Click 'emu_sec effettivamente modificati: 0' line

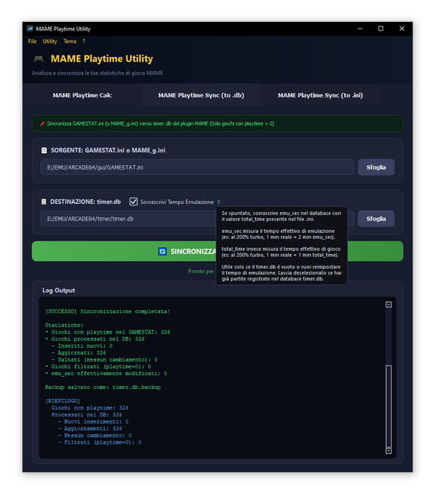[x=106, y=373]
